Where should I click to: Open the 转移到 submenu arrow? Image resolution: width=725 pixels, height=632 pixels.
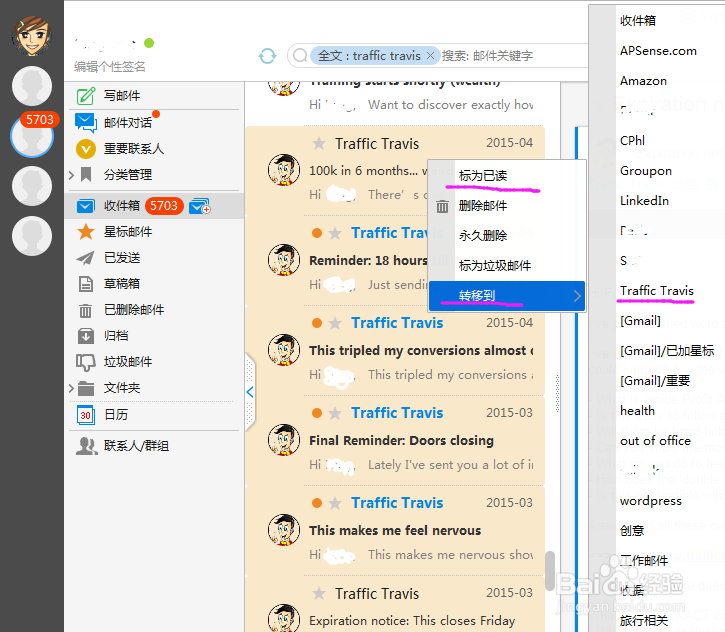[x=577, y=296]
